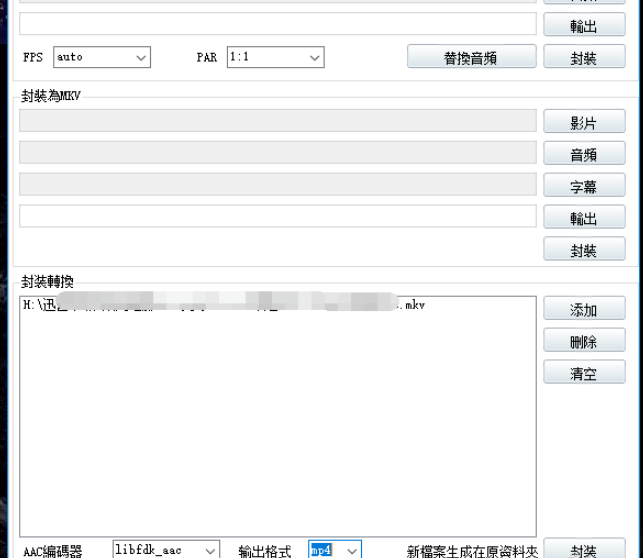643x558 pixels.
Task: Click the 音頻 path field in MKV section
Action: (x=278, y=153)
